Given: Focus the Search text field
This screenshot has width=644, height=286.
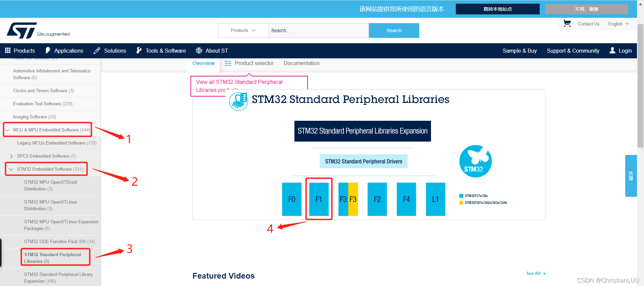Looking at the screenshot, I should [319, 31].
